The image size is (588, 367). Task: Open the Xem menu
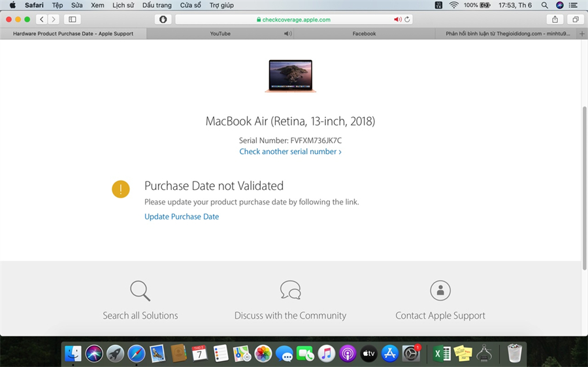[97, 5]
